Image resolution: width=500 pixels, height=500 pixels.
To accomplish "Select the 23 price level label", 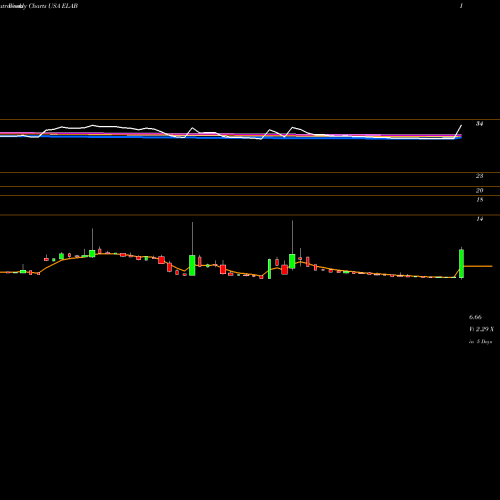I will point(479,176).
